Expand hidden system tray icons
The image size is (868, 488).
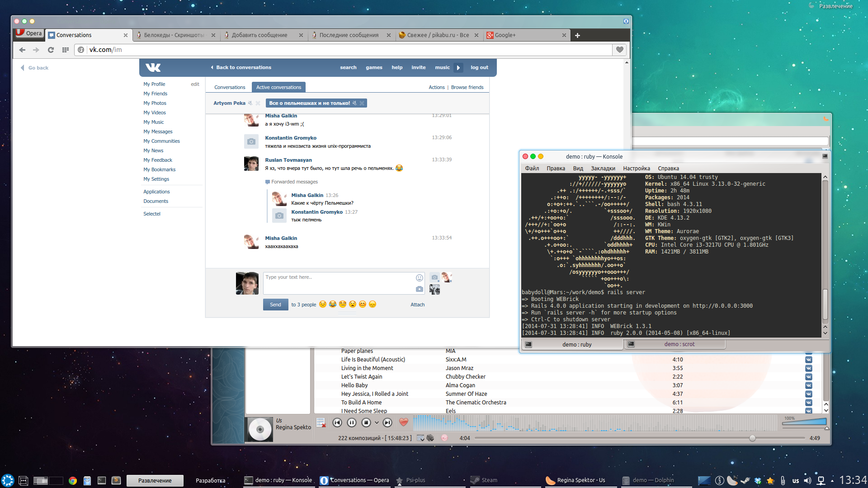[832, 481]
